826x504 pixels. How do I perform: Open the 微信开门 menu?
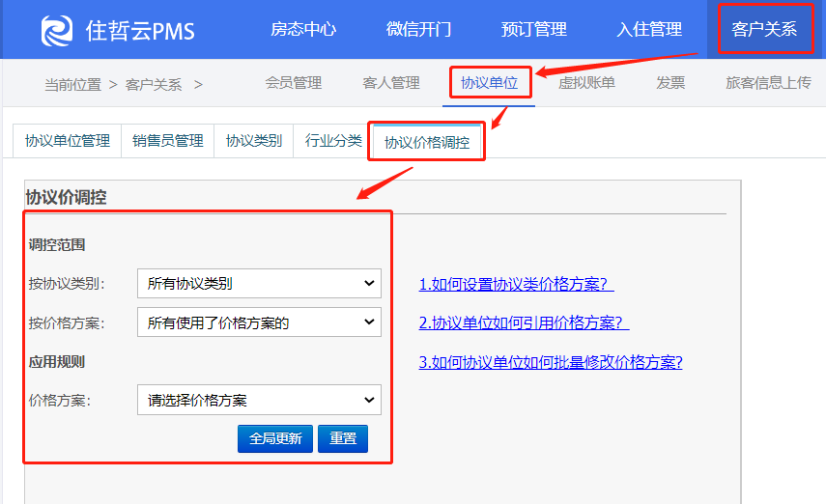(418, 29)
